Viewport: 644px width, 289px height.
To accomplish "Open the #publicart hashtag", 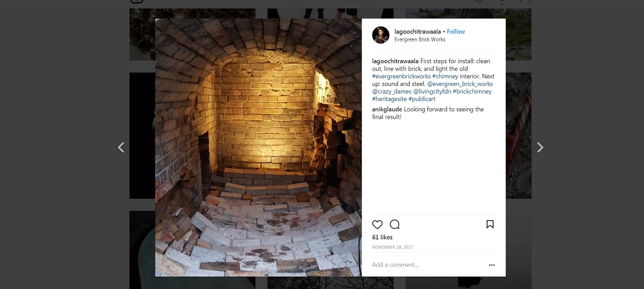I will click(x=422, y=99).
